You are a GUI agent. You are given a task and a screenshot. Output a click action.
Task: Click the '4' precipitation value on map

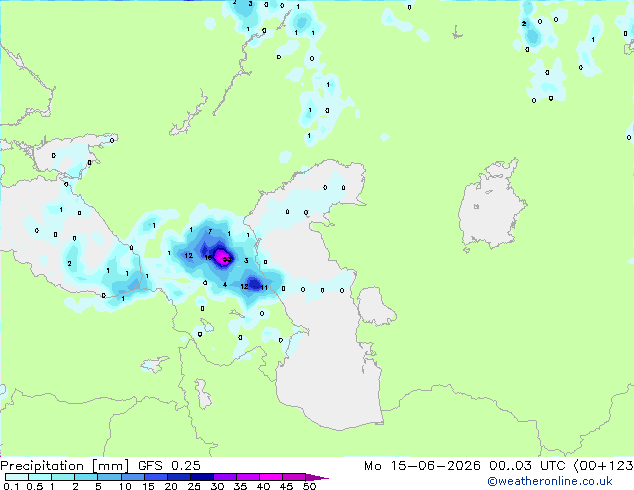tap(225, 285)
